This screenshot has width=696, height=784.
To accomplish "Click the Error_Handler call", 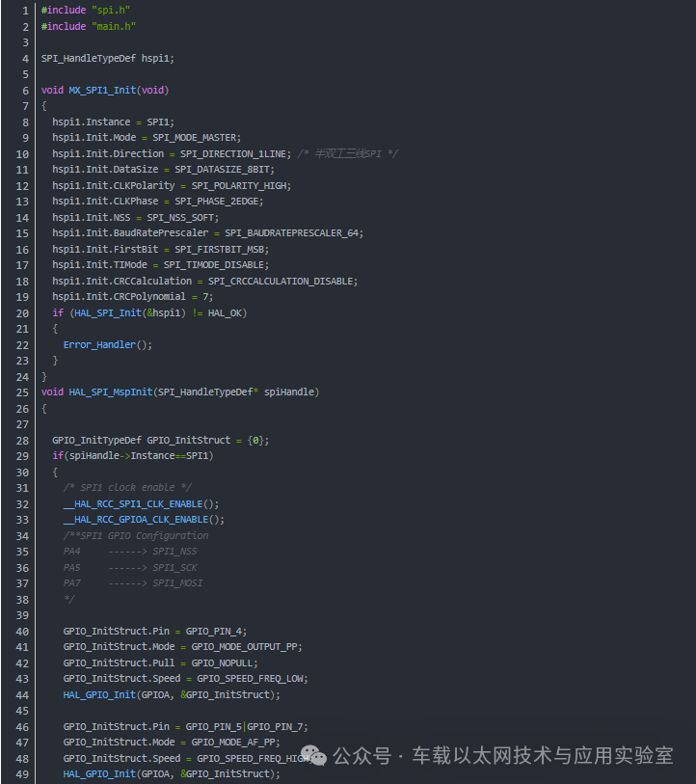I will coord(99,345).
